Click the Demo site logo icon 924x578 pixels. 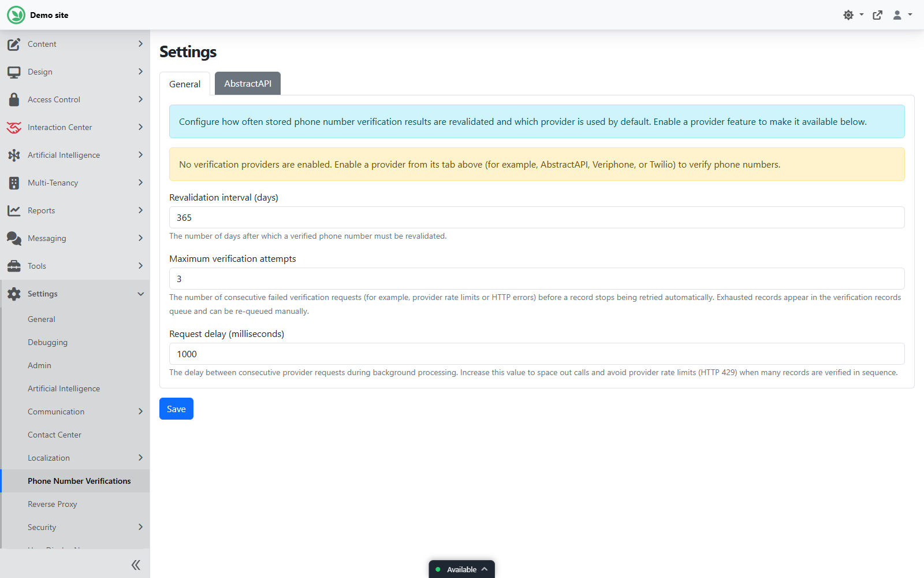pos(16,15)
